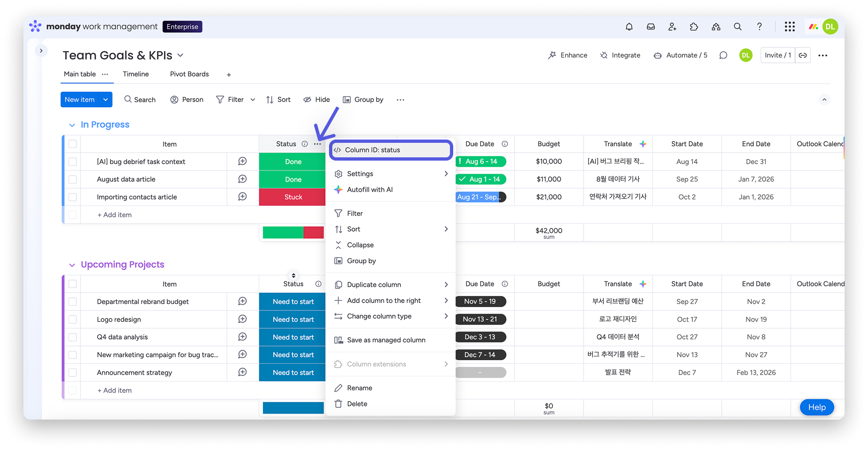The width and height of the screenshot is (868, 450).
Task: Click the In Progress status summary bar
Action: click(293, 232)
